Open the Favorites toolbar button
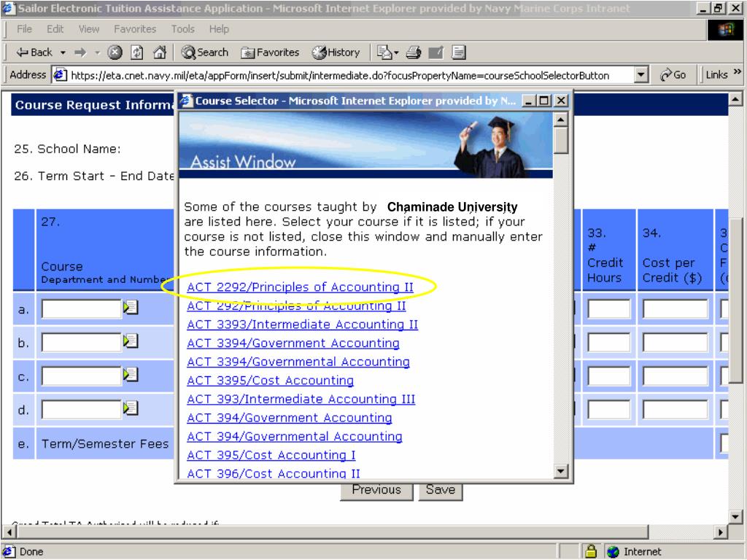This screenshot has width=747, height=560. tap(270, 52)
